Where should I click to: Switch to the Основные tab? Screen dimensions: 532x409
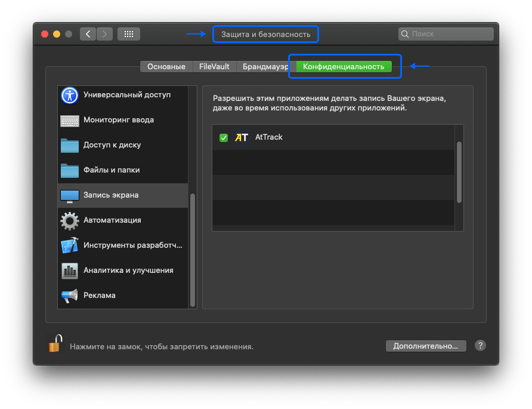tap(166, 67)
